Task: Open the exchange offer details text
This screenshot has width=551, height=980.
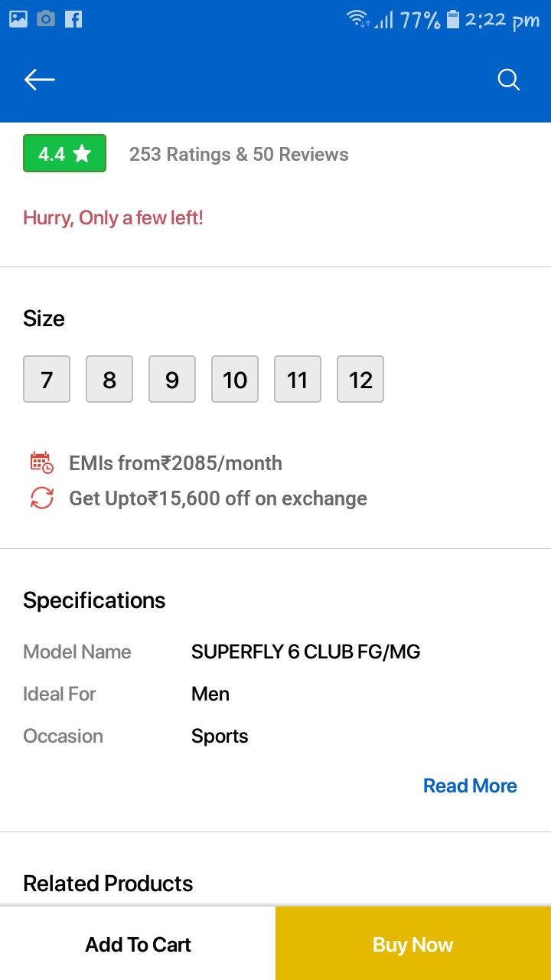Action: [x=218, y=498]
